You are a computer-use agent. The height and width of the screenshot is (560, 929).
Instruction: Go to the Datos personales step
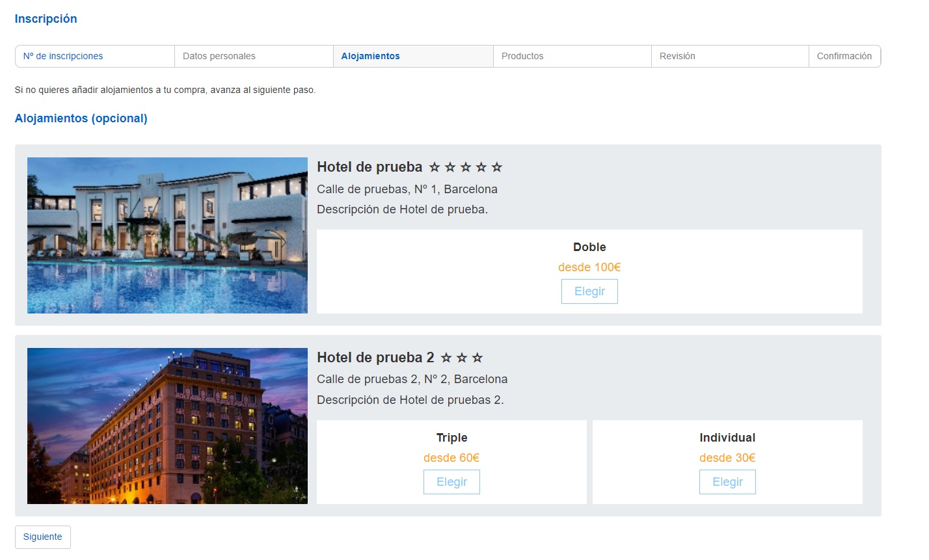(x=219, y=57)
